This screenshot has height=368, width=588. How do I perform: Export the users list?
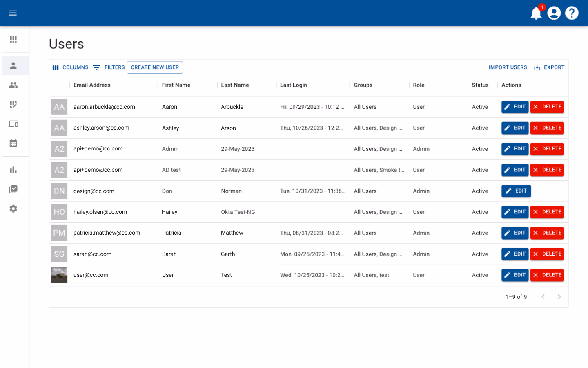coord(549,67)
